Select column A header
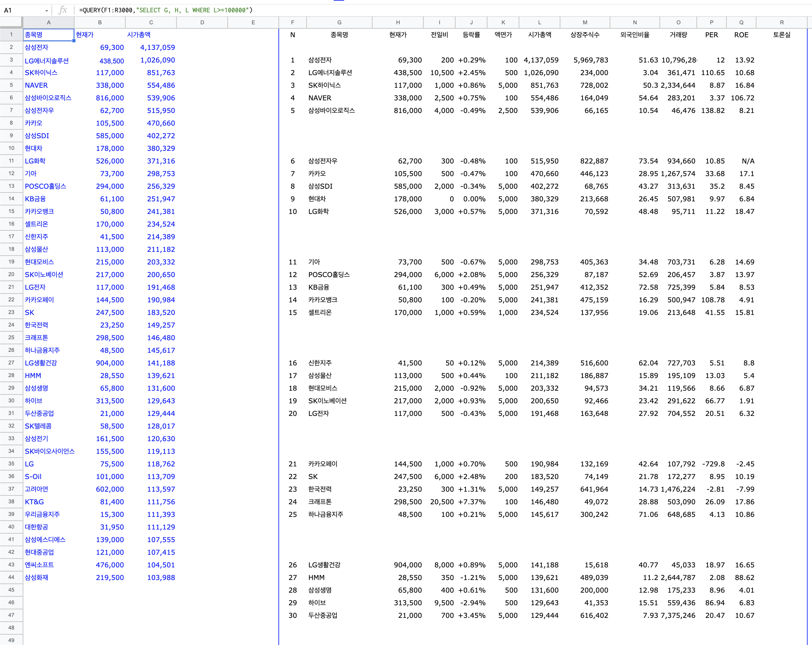812x645 pixels. (49, 22)
